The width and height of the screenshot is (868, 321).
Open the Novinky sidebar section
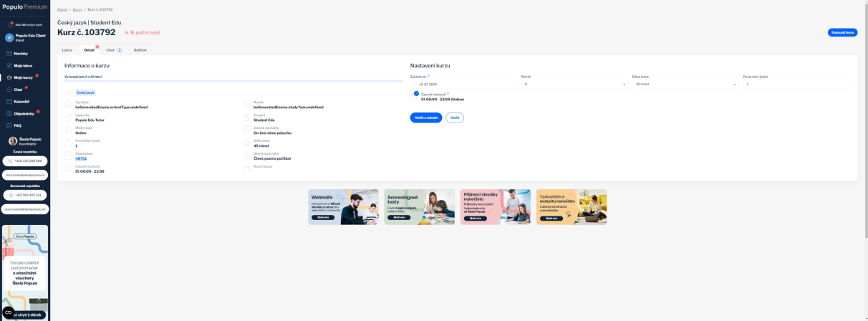(x=21, y=53)
